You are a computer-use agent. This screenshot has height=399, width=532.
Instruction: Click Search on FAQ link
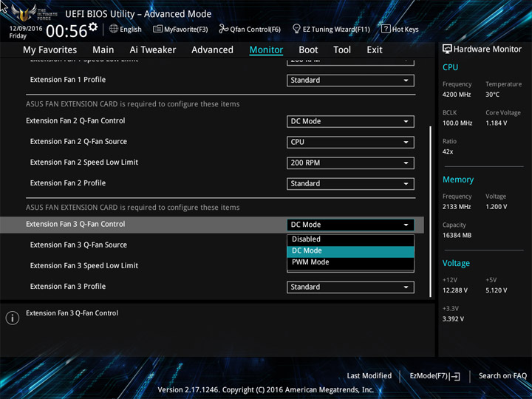[x=502, y=375]
